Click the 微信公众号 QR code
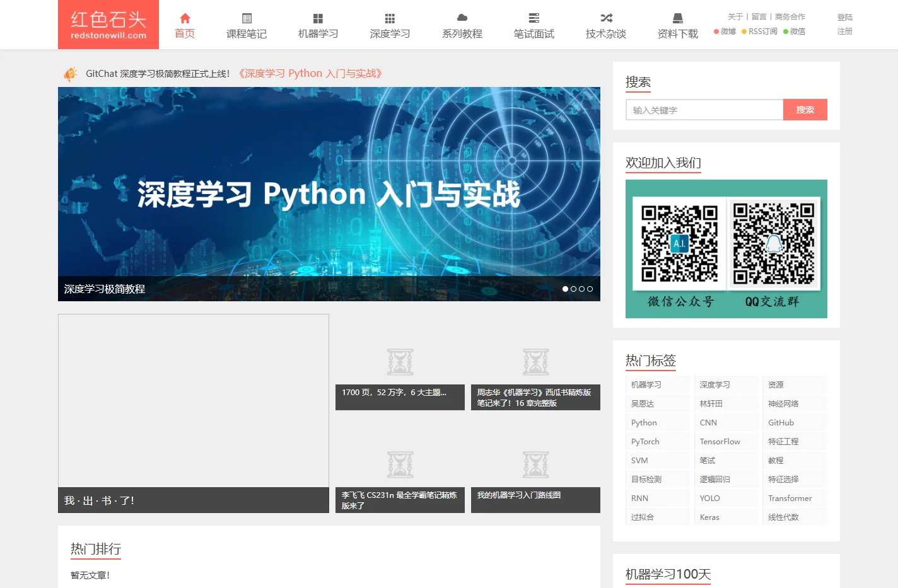Image resolution: width=898 pixels, height=588 pixels. point(680,243)
